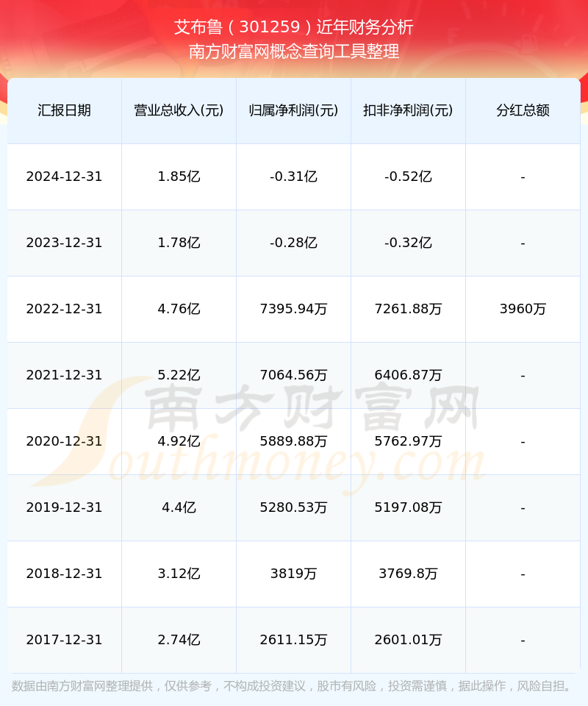Select the value 3819万
This screenshot has width=588, height=706.
(294, 574)
